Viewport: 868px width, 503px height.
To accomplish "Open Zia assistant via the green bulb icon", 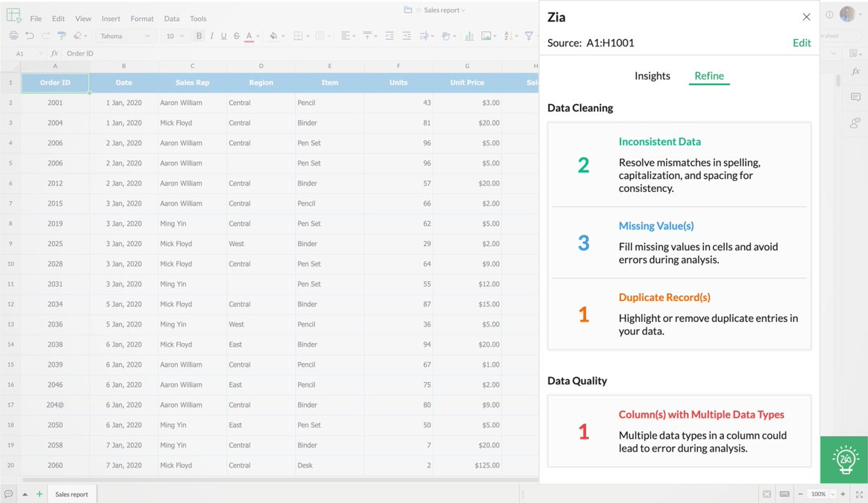I will click(843, 460).
